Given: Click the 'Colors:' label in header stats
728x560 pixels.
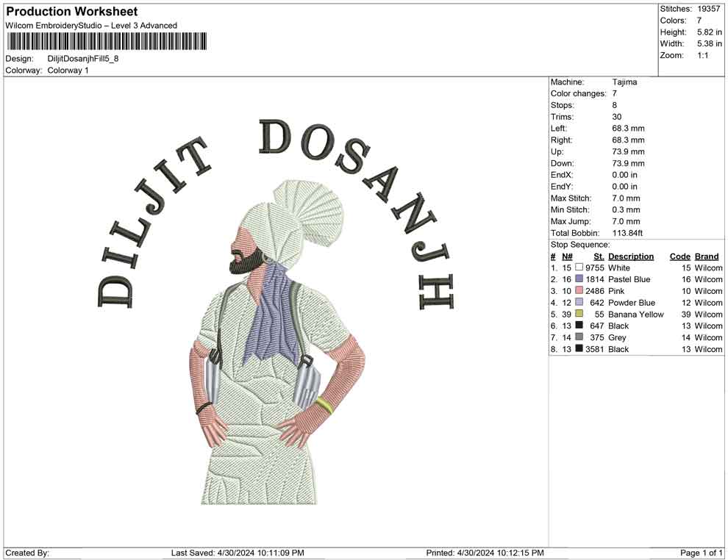Looking at the screenshot, I should (673, 21).
